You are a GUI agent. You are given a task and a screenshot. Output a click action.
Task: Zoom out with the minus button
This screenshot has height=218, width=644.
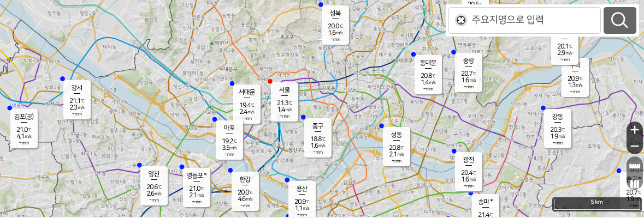click(635, 146)
